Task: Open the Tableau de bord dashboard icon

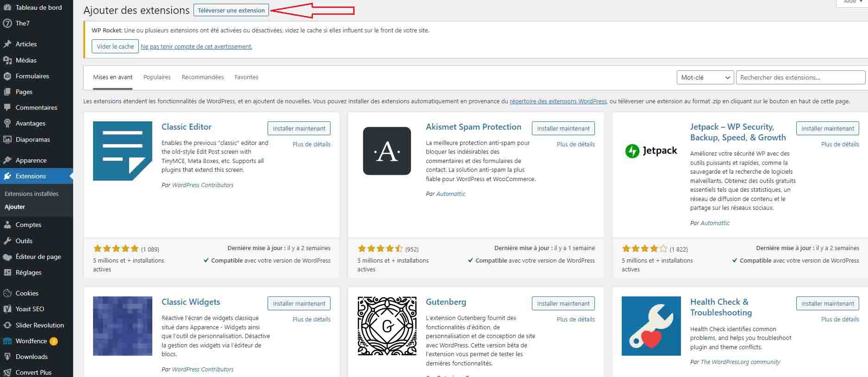Action: click(7, 7)
